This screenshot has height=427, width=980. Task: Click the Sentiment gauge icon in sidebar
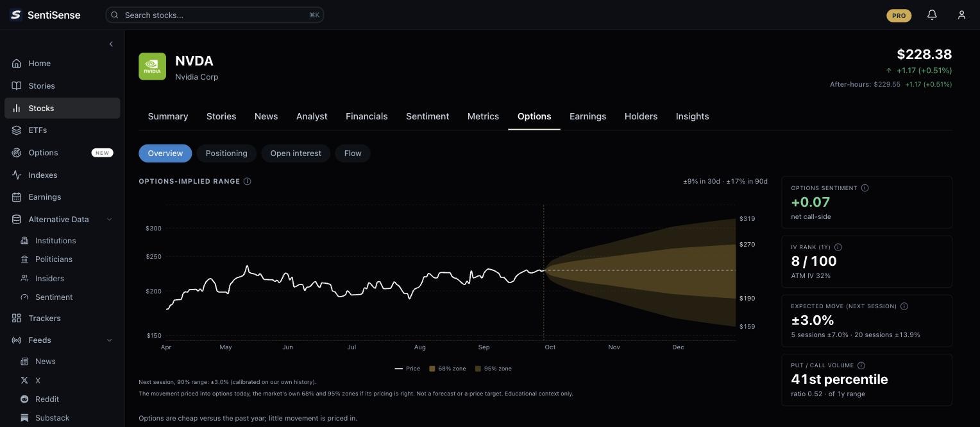24,297
